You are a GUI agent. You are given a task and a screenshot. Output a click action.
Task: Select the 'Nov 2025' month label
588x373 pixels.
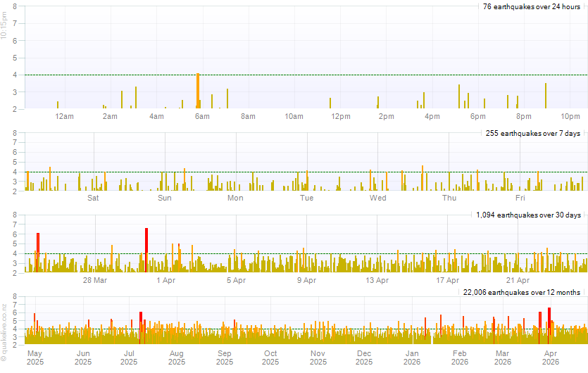pos(318,358)
